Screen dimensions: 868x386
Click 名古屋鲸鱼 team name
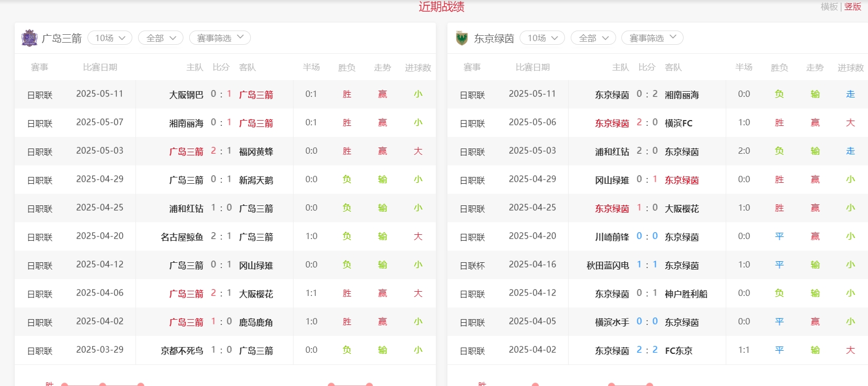pos(182,237)
